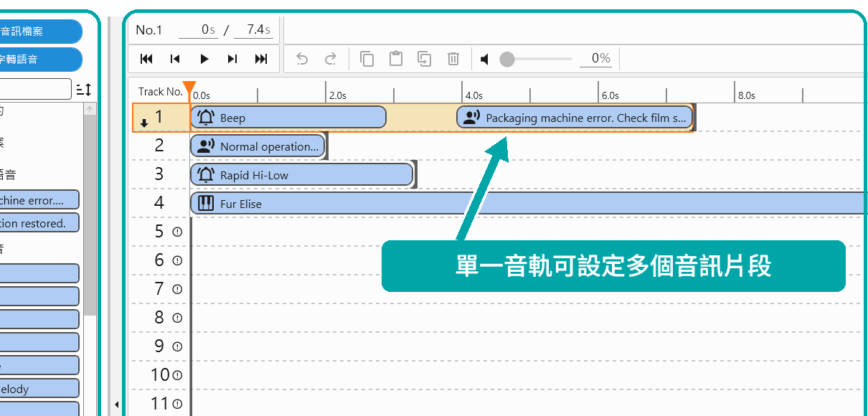Duplicate the selected clip
868x416 pixels.
point(425,59)
